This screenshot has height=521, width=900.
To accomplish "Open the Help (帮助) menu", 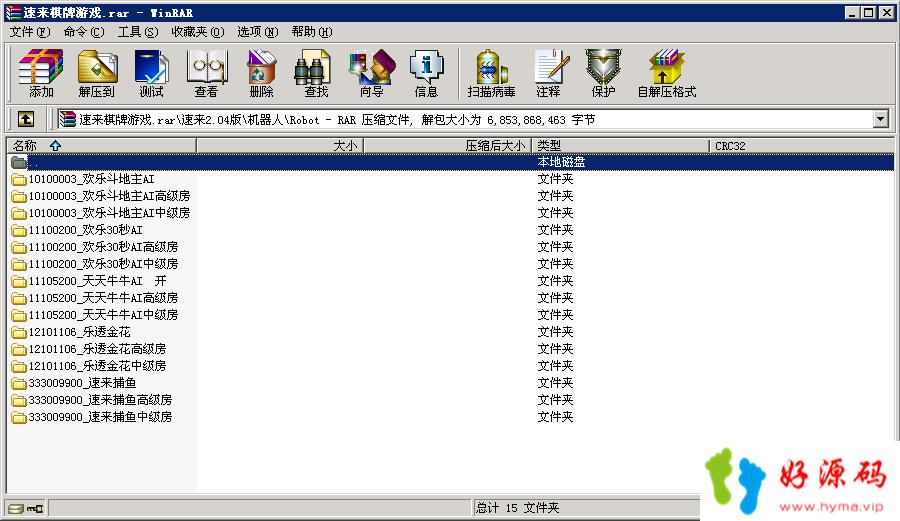I will [x=312, y=32].
